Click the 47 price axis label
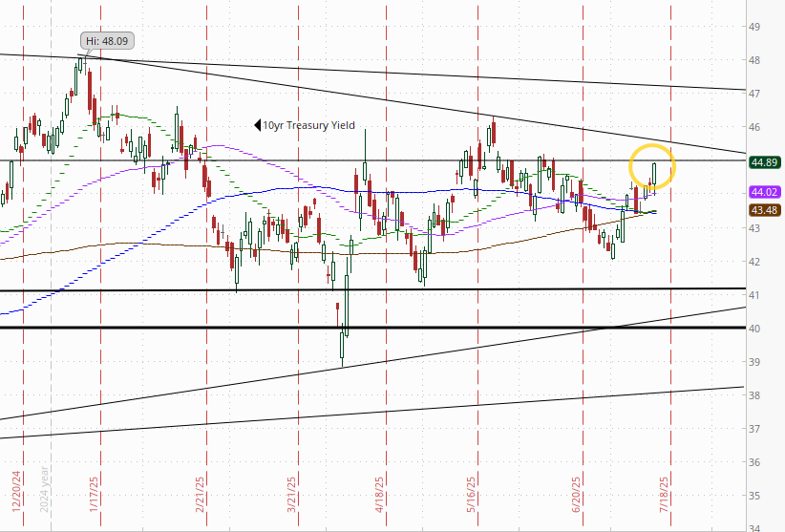 [x=754, y=94]
